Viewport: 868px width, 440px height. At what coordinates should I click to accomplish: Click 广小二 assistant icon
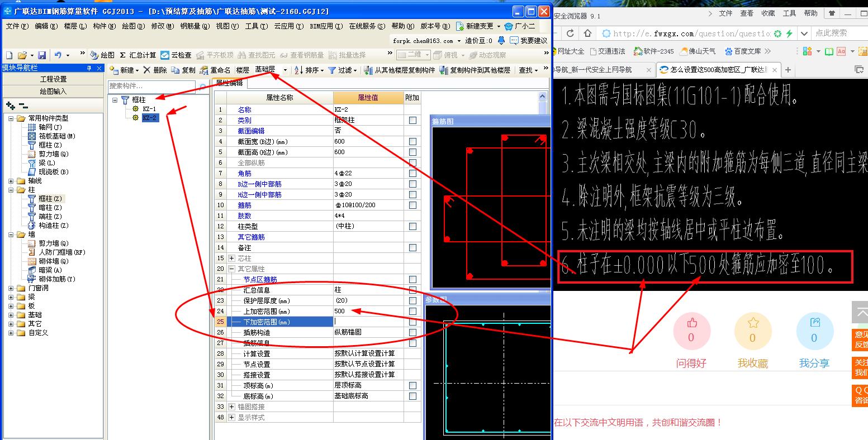[x=519, y=26]
